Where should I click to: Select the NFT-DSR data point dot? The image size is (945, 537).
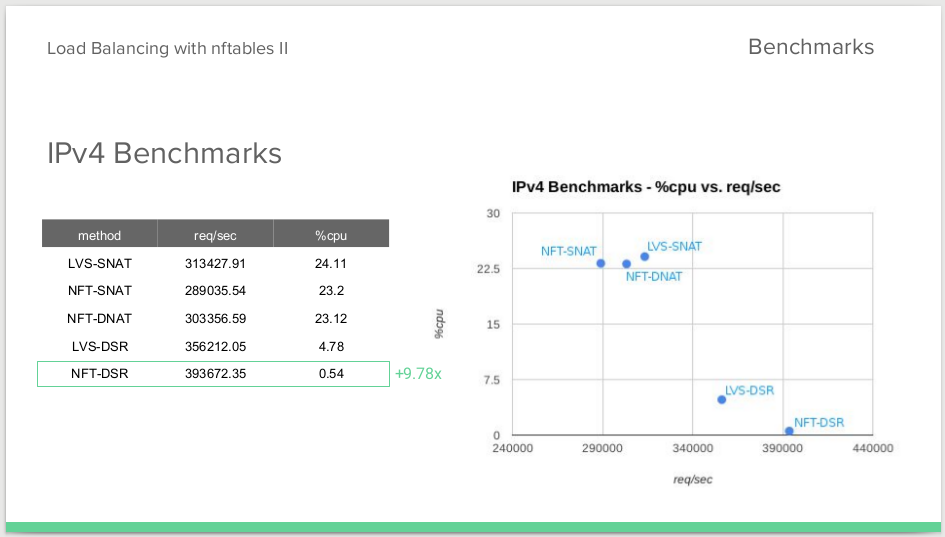(789, 431)
